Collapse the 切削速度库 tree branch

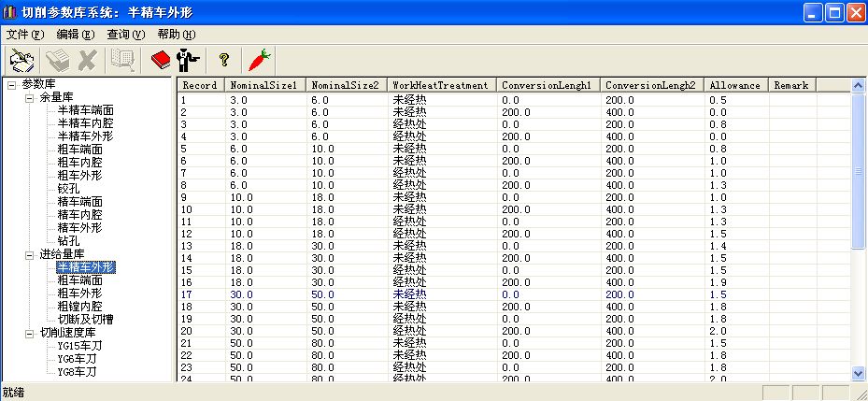[x=29, y=333]
